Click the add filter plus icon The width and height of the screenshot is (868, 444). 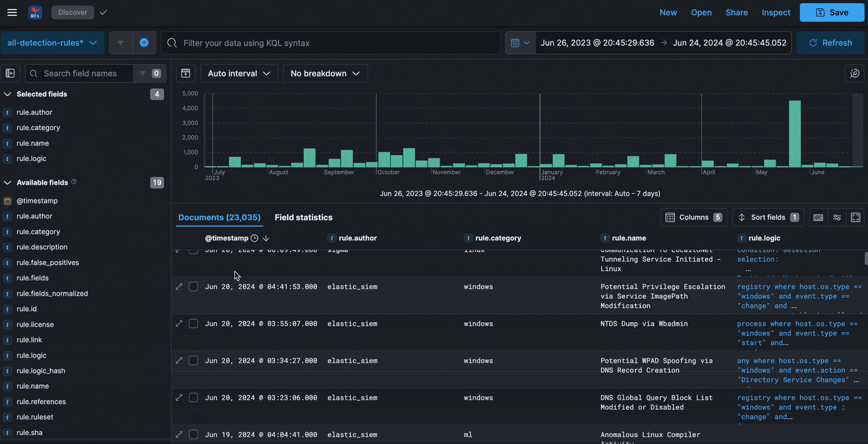144,43
